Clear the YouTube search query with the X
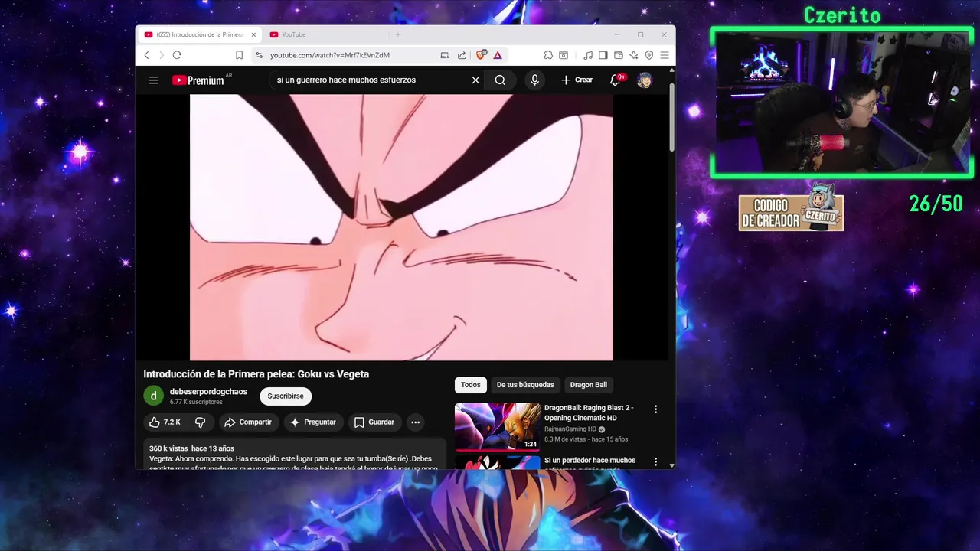Viewport: 980px width, 551px height. (x=475, y=80)
